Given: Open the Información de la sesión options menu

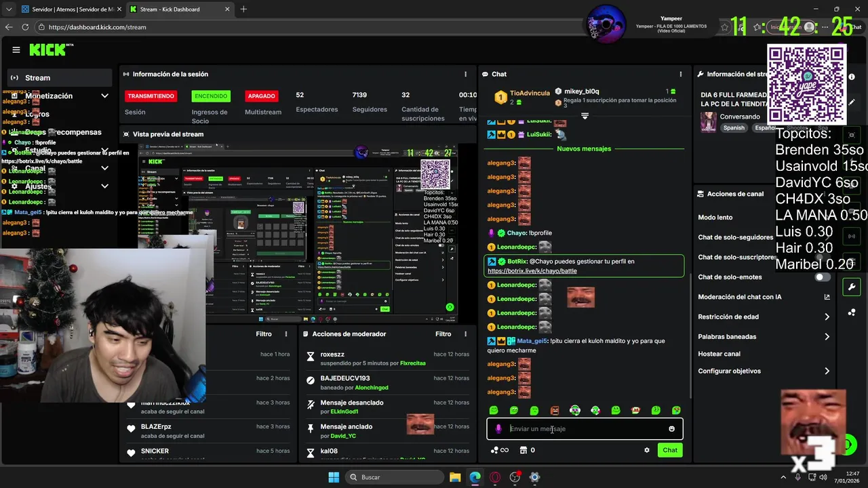Looking at the screenshot, I should [x=465, y=74].
